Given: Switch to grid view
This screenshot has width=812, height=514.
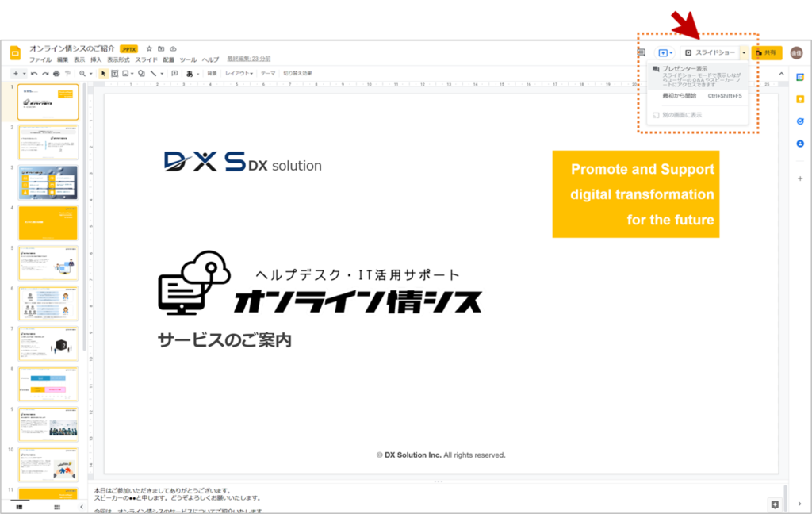Looking at the screenshot, I should tap(57, 508).
